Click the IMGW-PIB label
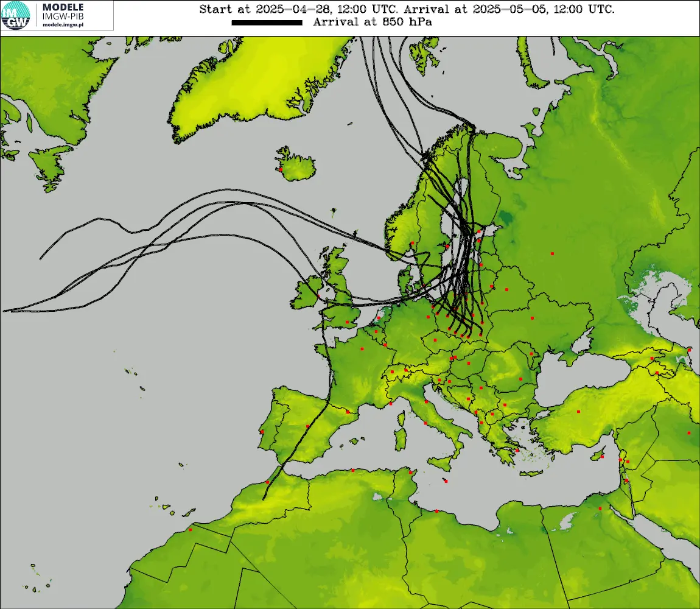Viewport: 700px width, 609px height. tap(63, 16)
